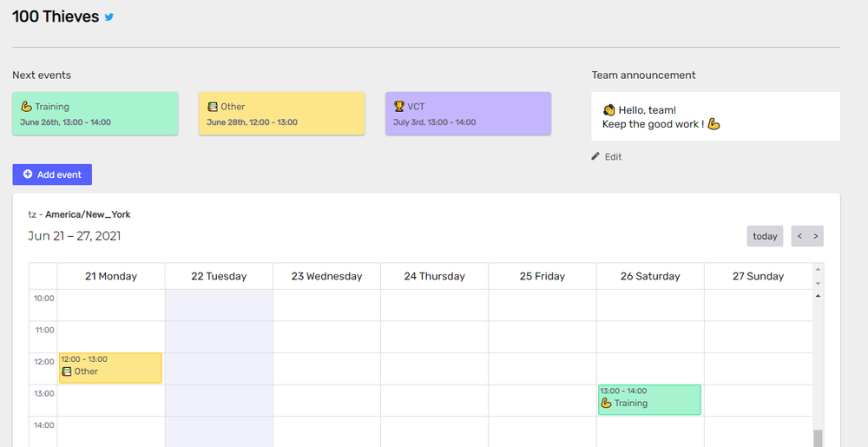Screen dimensions: 868x447
Task: Click the Team announcement heading
Action: point(643,75)
